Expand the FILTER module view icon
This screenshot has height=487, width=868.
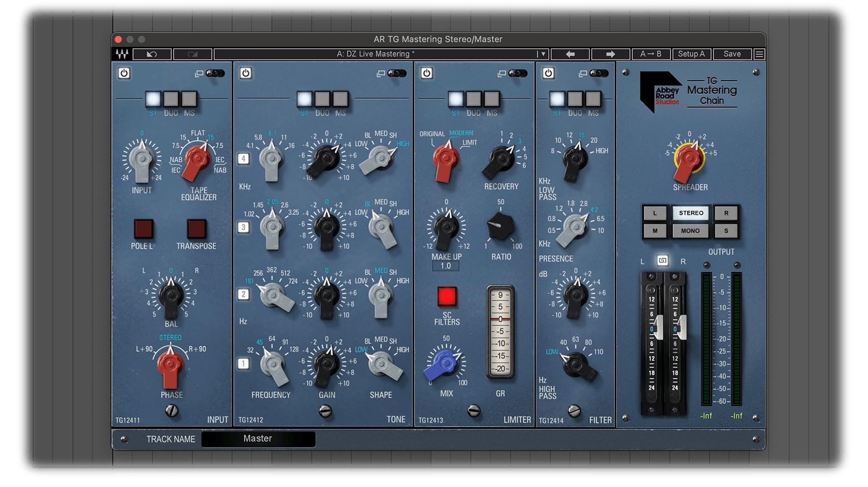point(583,73)
